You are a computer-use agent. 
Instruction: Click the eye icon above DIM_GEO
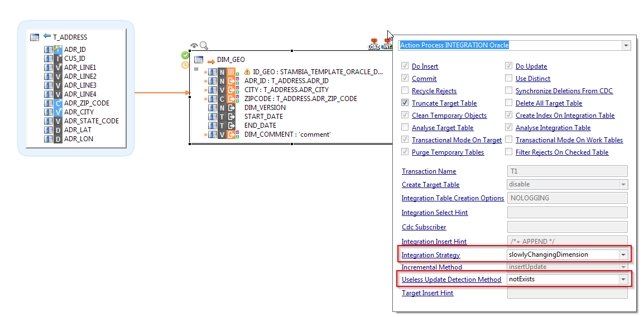coord(194,46)
